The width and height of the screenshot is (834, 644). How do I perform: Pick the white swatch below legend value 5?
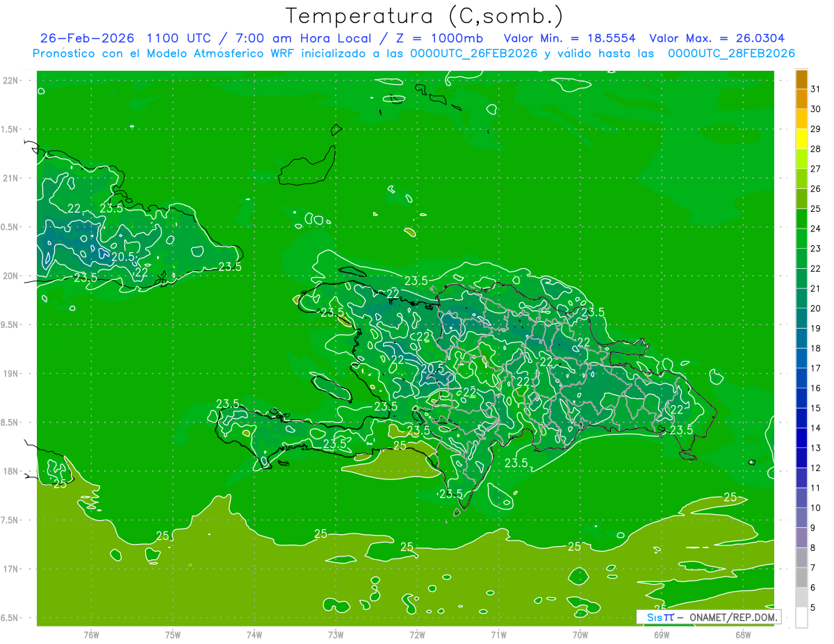[801, 618]
